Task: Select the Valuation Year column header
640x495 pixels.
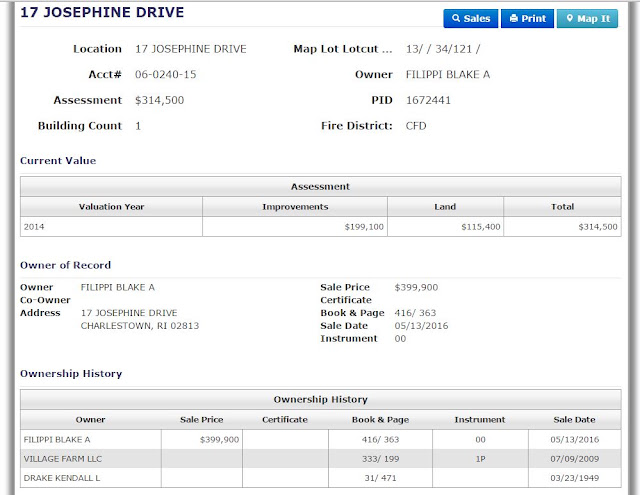Action: [x=111, y=206]
